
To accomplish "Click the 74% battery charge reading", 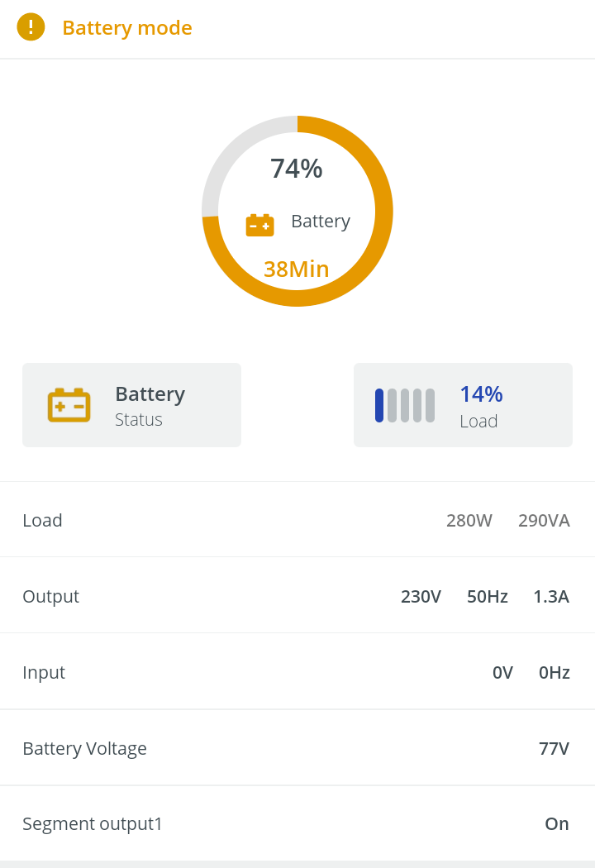I will point(297,169).
